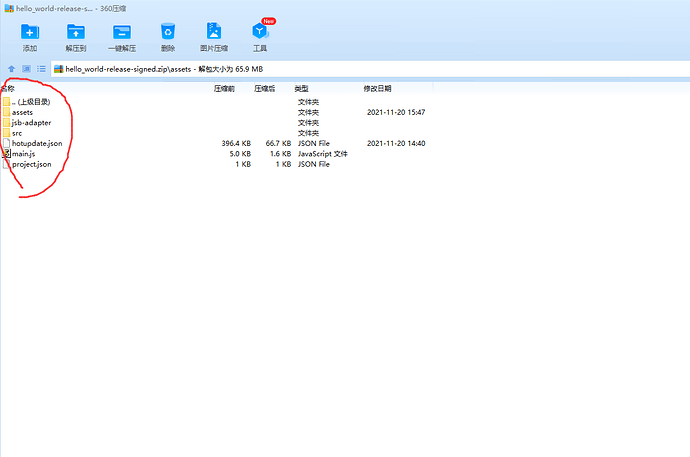Click the JSON File type of project.json
Screen dimensions: 690x457
pos(314,165)
